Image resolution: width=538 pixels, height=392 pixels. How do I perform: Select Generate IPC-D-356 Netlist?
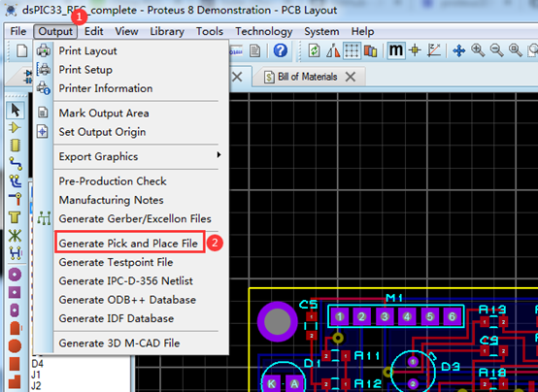[131, 281]
